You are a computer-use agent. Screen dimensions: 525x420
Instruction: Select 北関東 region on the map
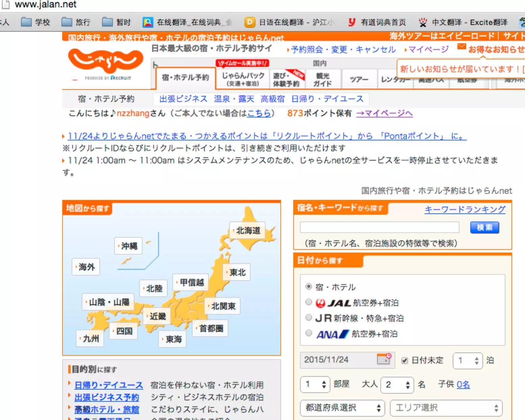click(x=222, y=306)
